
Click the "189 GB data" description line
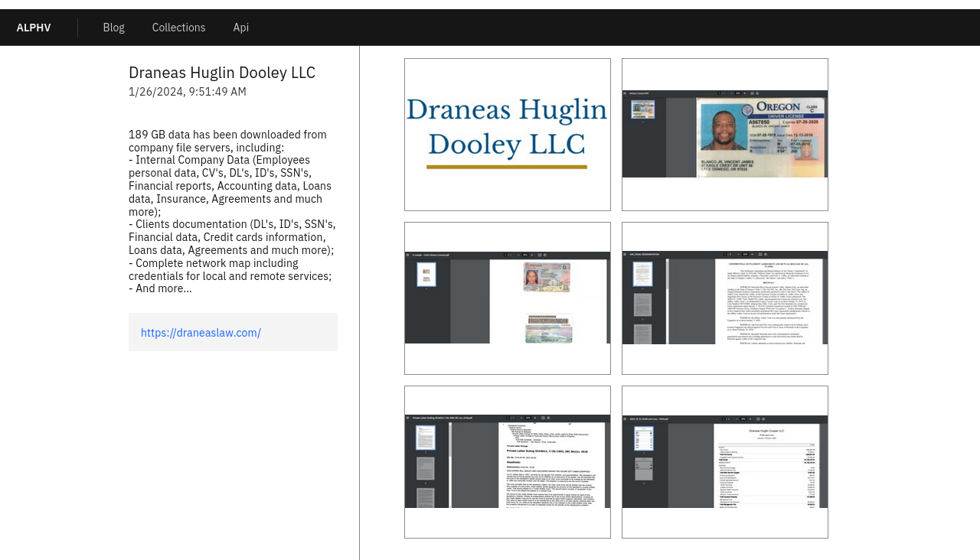point(227,135)
